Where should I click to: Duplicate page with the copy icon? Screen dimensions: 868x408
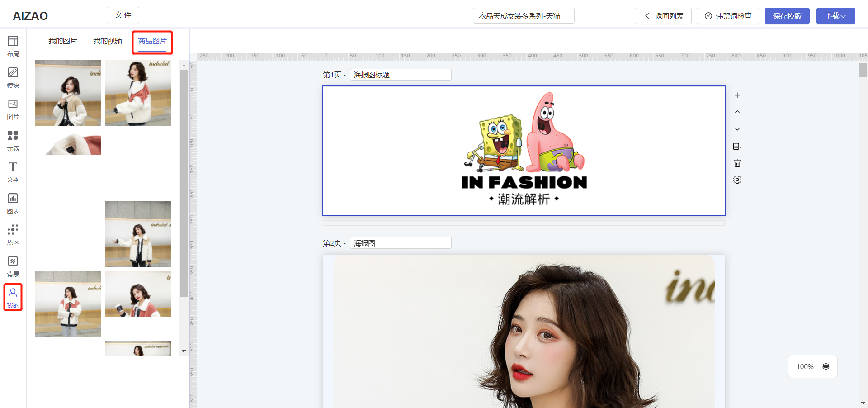point(737,146)
